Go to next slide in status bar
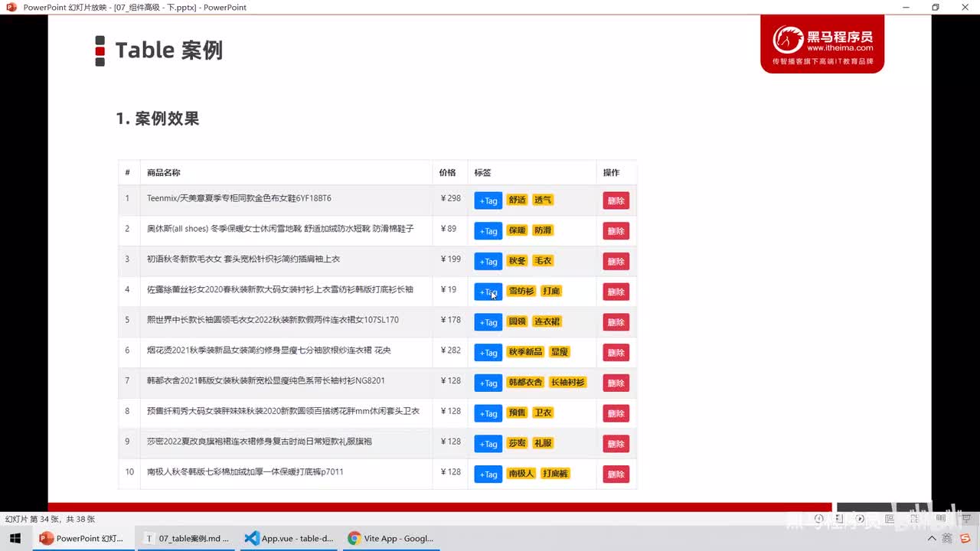 pyautogui.click(x=859, y=519)
